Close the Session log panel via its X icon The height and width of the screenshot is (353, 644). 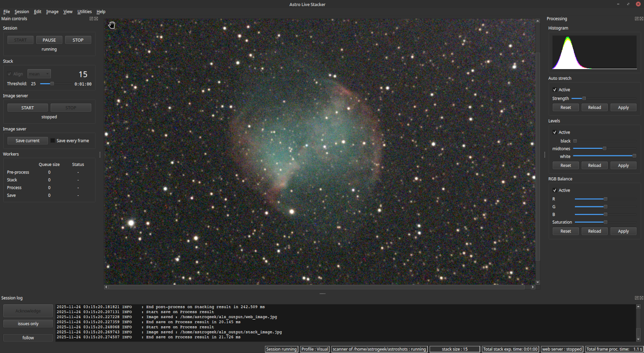click(x=641, y=297)
